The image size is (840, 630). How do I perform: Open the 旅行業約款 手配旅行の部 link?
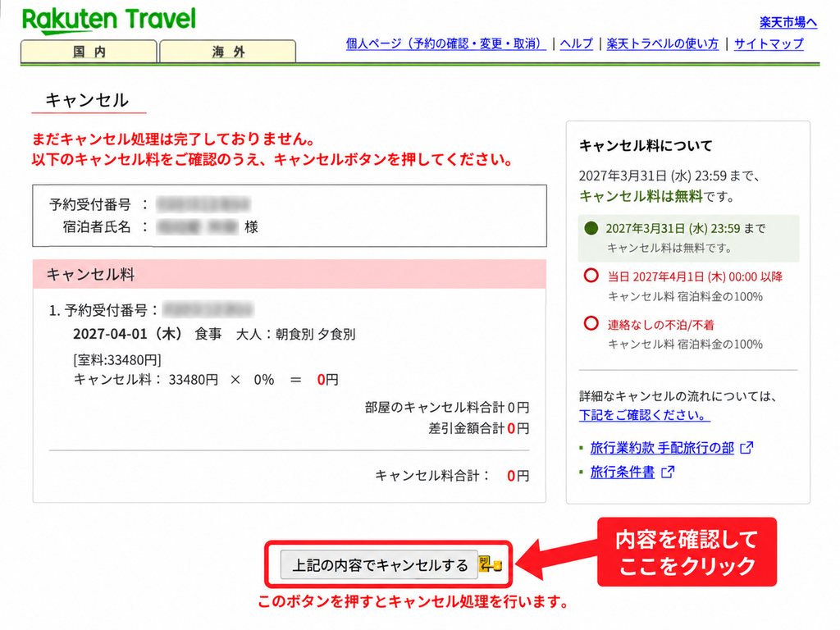pos(662,448)
